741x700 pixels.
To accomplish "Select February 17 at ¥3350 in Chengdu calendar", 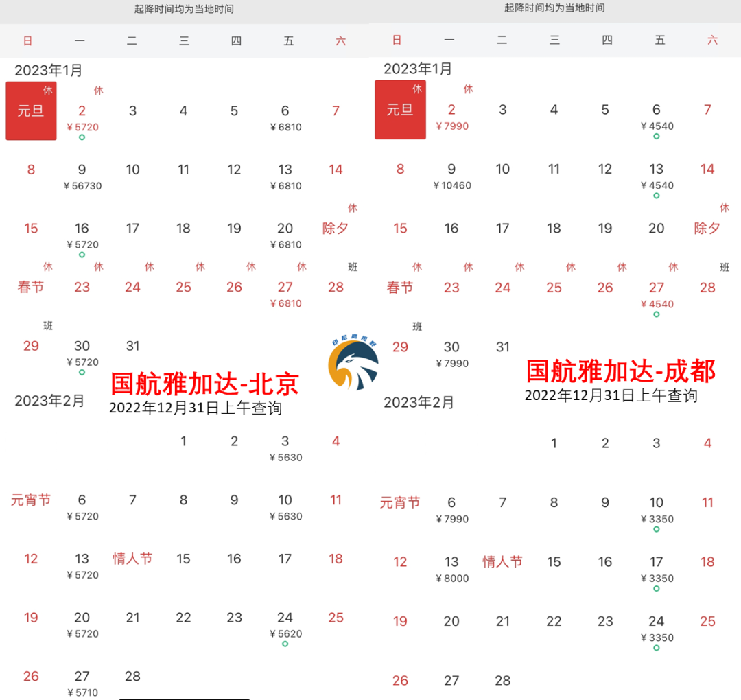I will coord(657,573).
